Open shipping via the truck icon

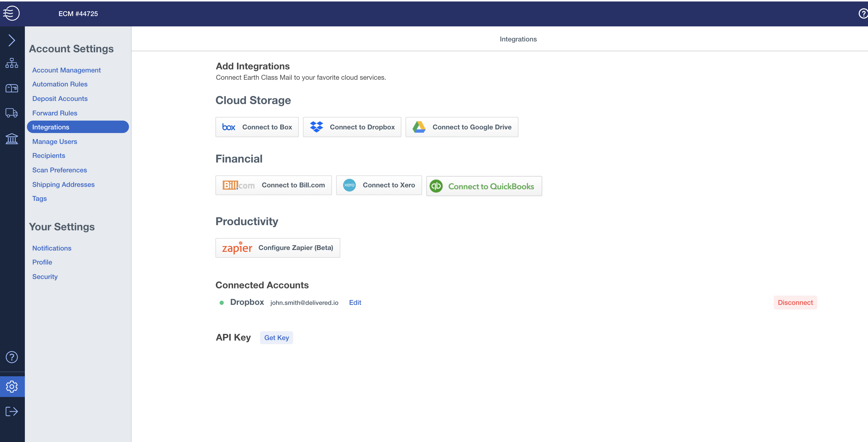12,113
